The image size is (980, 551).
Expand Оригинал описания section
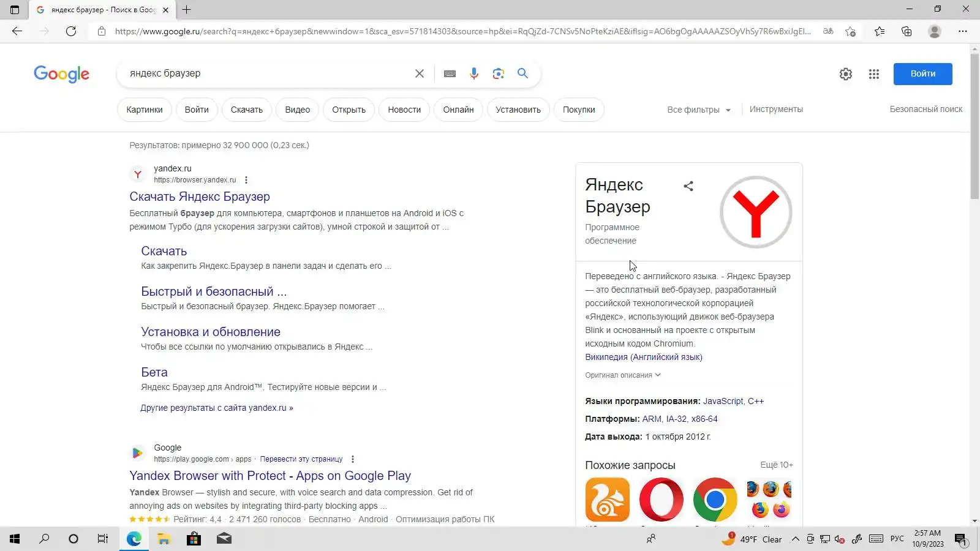pyautogui.click(x=622, y=375)
